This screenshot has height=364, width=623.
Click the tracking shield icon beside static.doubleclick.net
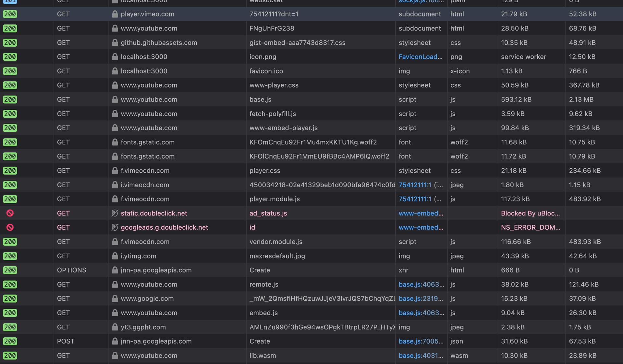pyautogui.click(x=115, y=213)
